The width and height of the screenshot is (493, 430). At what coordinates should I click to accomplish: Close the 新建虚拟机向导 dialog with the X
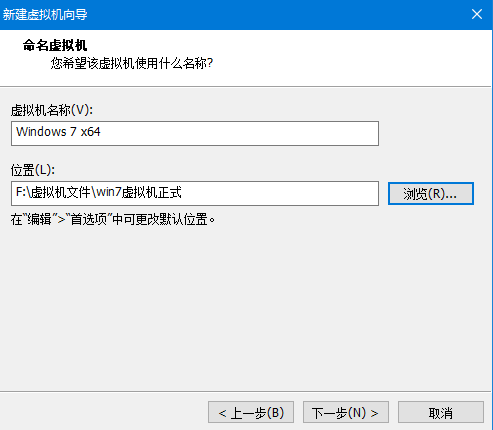point(477,14)
